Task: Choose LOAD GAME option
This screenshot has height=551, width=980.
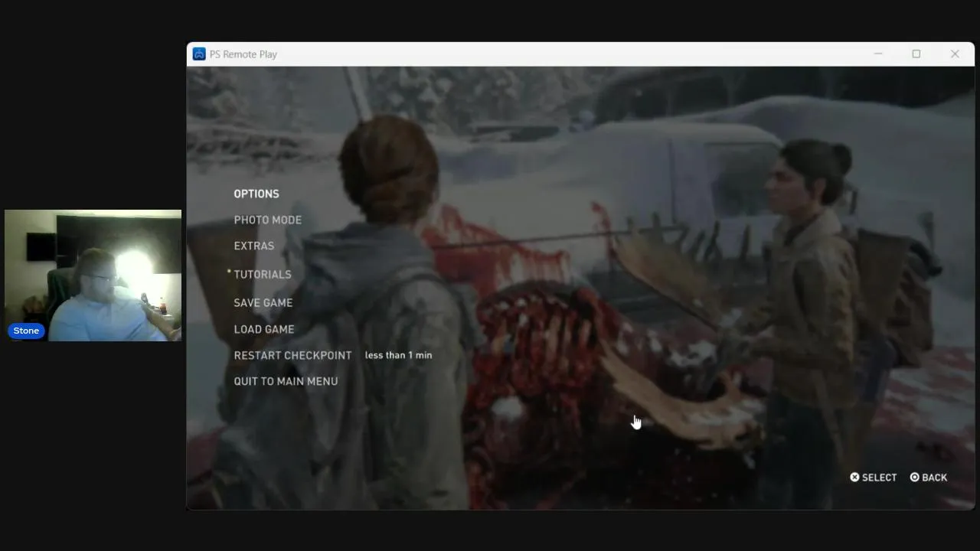Action: pyautogui.click(x=264, y=329)
